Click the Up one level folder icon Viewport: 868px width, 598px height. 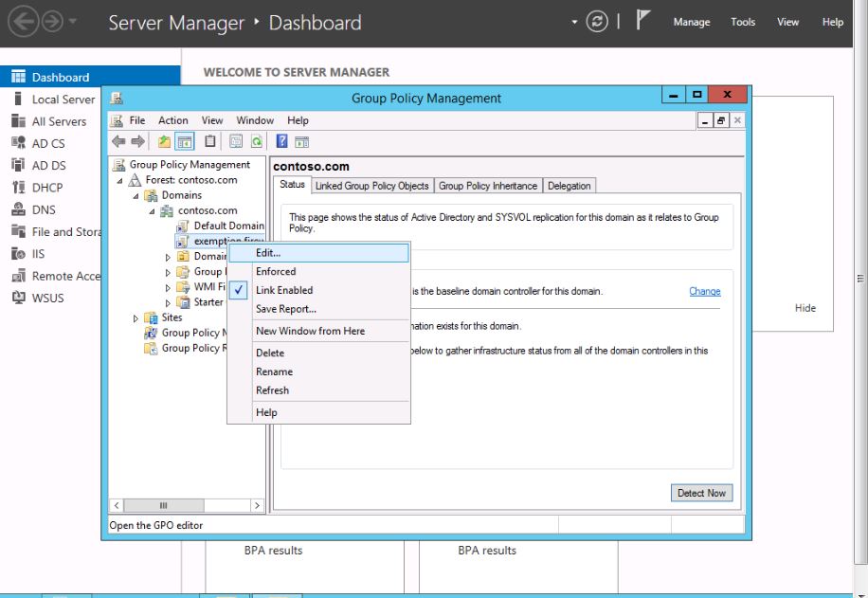pos(164,142)
